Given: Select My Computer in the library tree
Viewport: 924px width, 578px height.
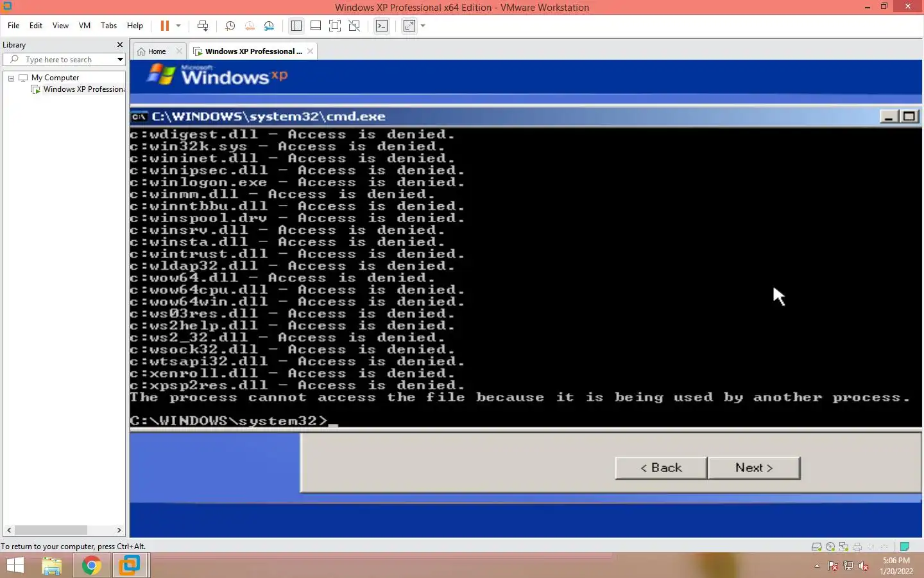Looking at the screenshot, I should [55, 78].
